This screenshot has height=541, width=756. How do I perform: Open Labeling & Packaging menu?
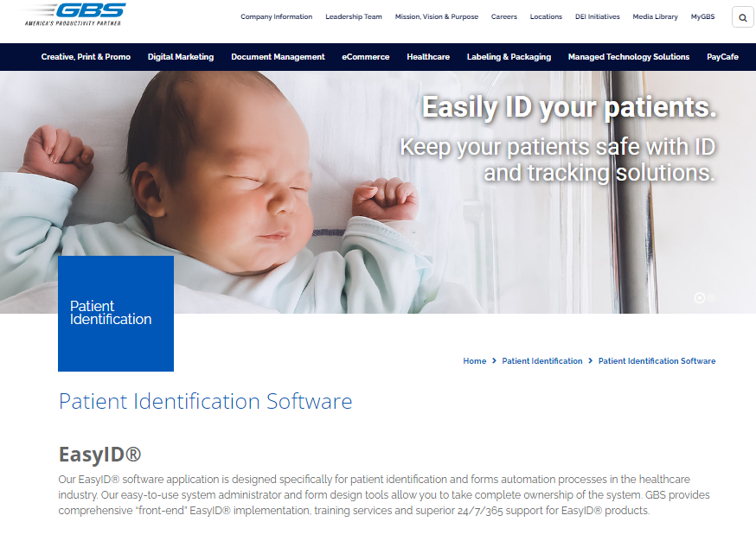[x=509, y=57]
